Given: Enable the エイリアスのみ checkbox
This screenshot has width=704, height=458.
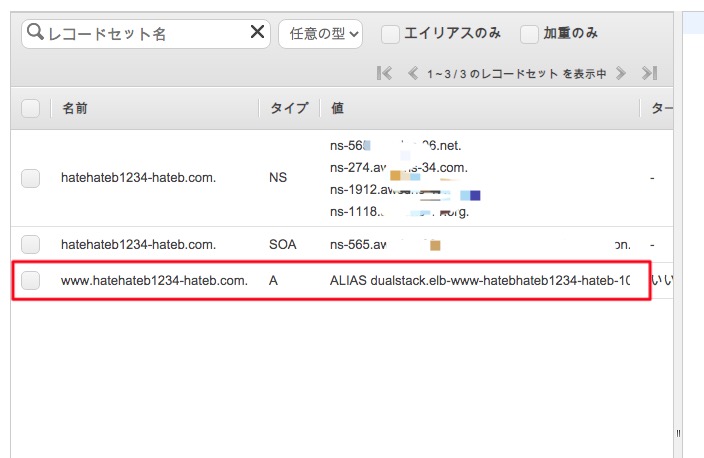Looking at the screenshot, I should [390, 34].
